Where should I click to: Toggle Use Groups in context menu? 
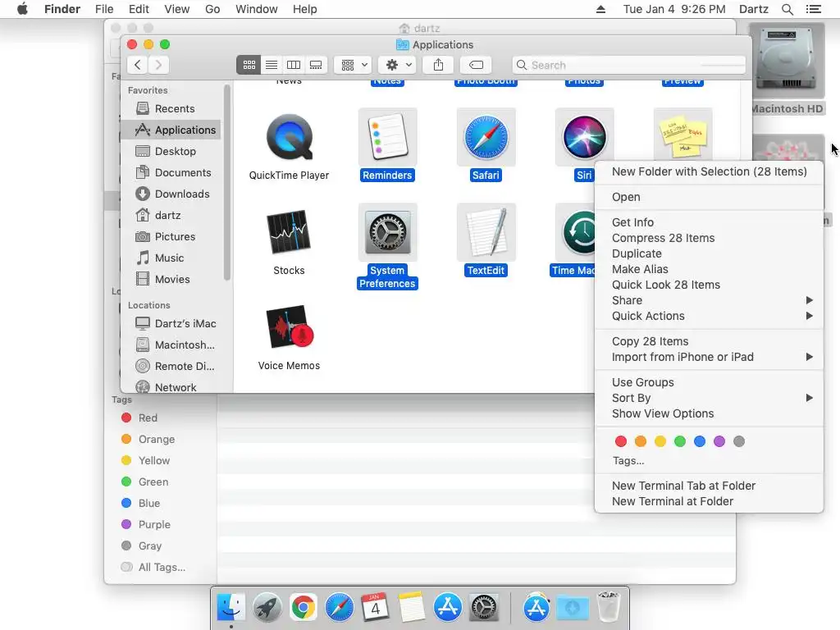(710, 382)
